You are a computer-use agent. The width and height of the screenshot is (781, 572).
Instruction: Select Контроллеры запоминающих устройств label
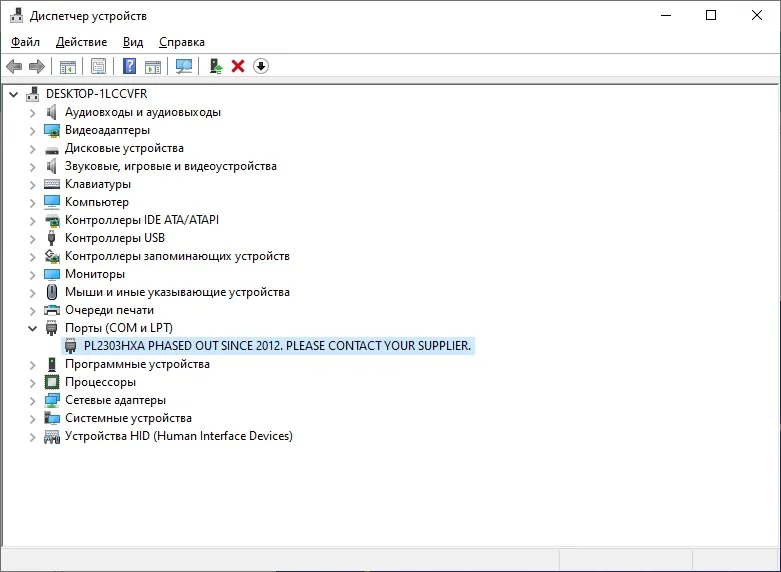pyautogui.click(x=177, y=256)
